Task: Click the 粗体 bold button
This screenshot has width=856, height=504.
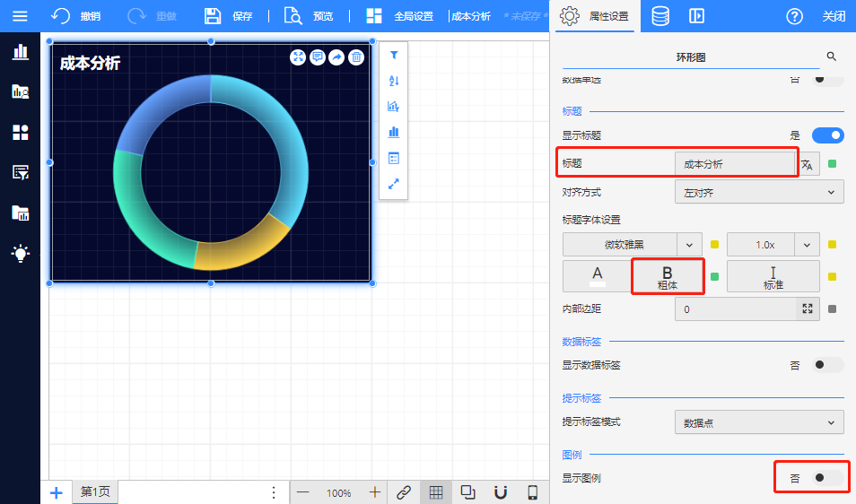Action: pos(667,276)
